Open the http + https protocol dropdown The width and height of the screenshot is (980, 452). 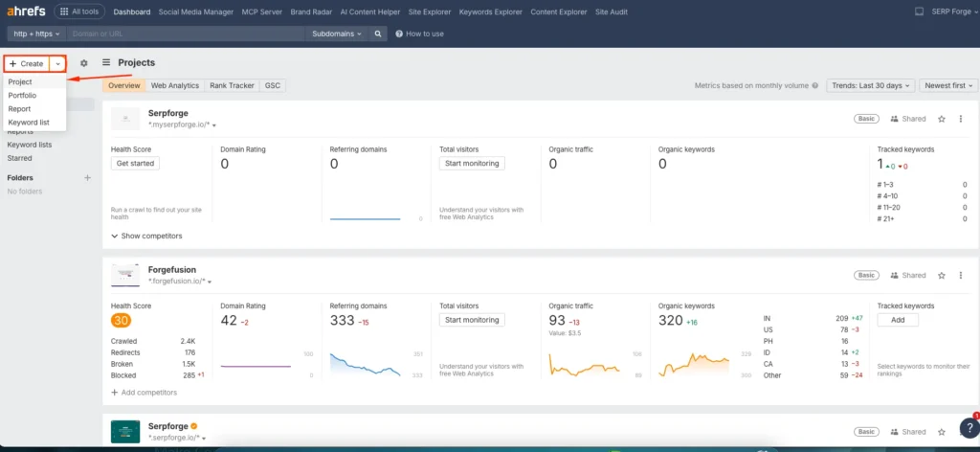click(36, 34)
